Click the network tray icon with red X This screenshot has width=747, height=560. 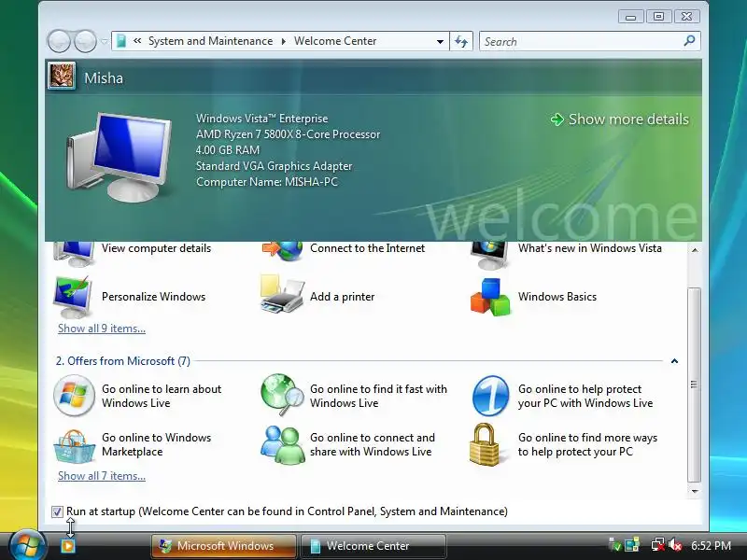657,545
